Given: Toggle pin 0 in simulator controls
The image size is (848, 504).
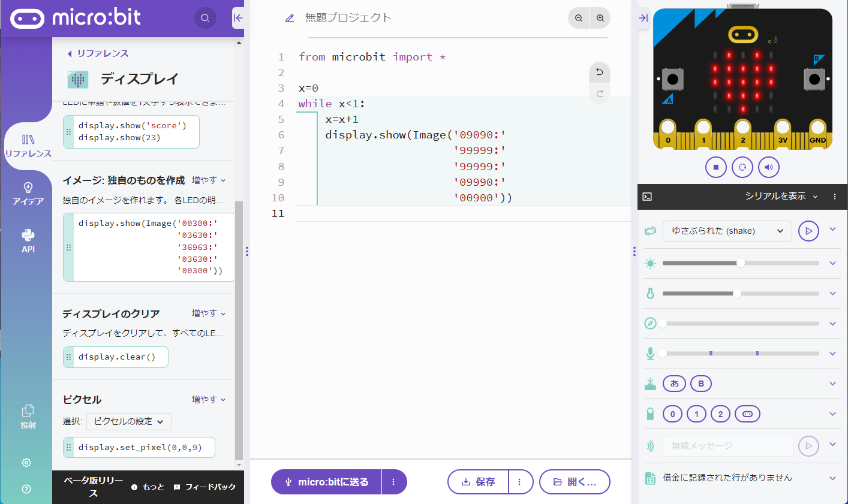Looking at the screenshot, I should point(672,414).
